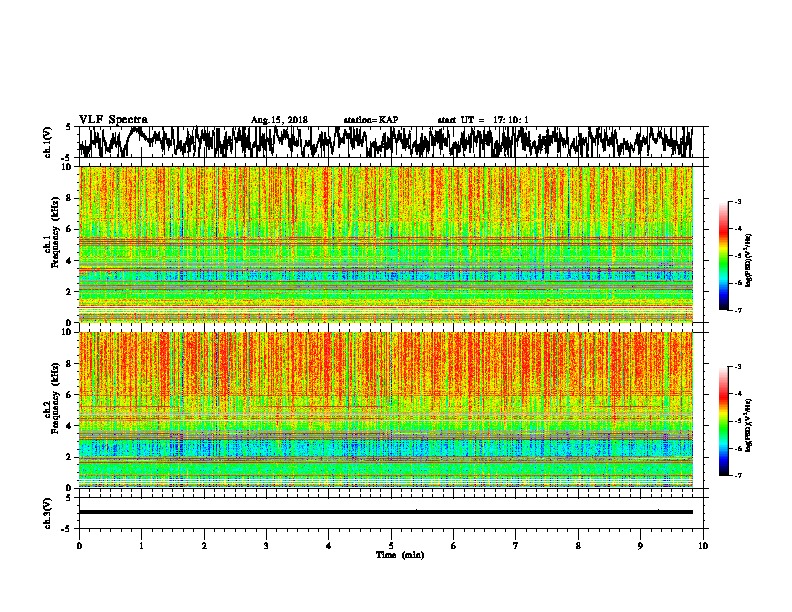This screenshot has height=612, width=792.
Task: Click the ch.2 "Frequency (kHz)" axis label
Action: [55, 398]
